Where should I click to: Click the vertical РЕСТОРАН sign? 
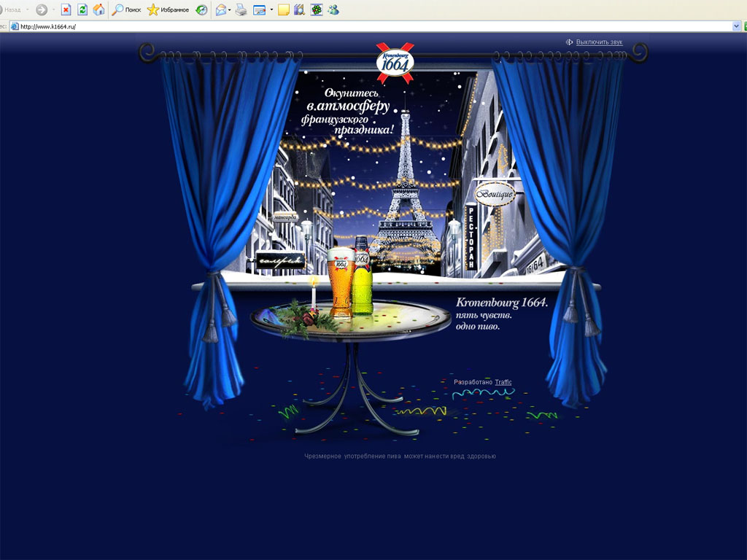click(x=471, y=238)
